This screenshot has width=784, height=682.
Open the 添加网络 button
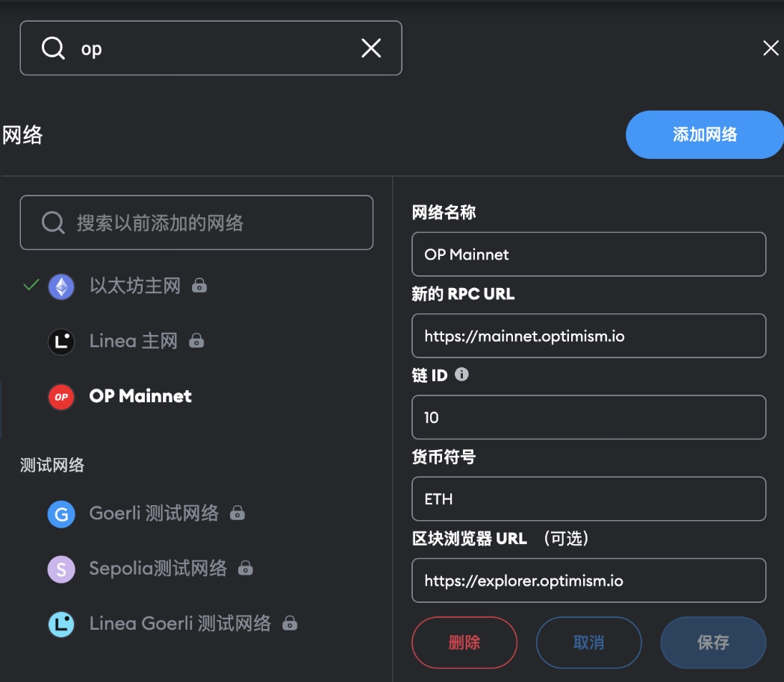pos(705,134)
